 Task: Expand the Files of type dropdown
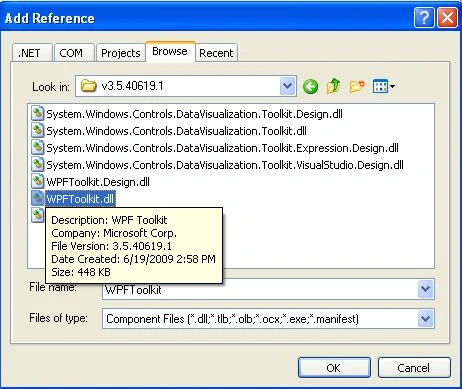click(x=426, y=319)
